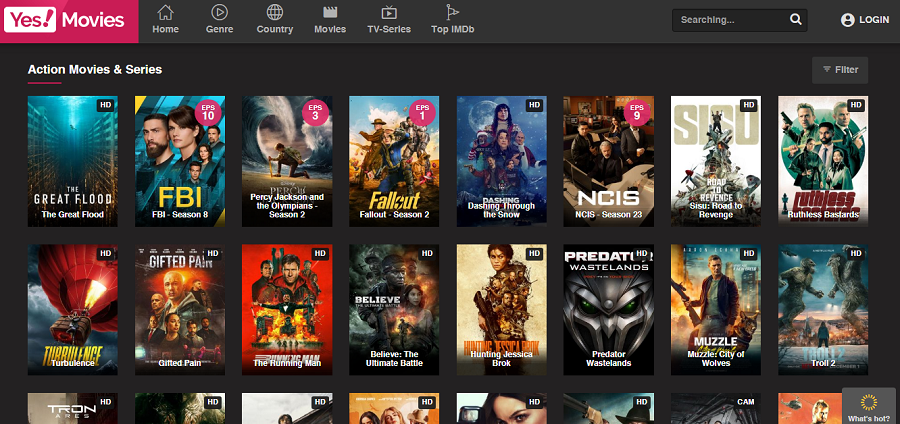Open the What's hot? panel
Image resolution: width=900 pixels, height=424 pixels.
(x=869, y=406)
